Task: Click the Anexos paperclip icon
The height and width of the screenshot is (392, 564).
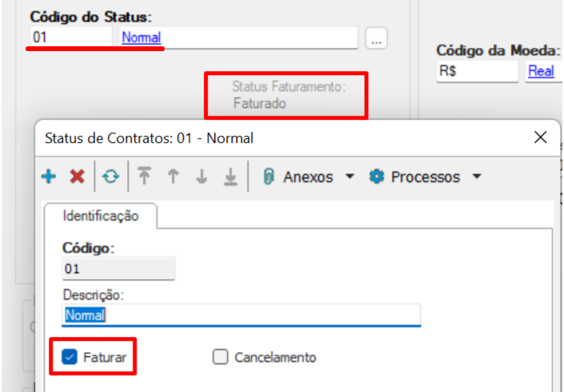Action: click(x=268, y=176)
